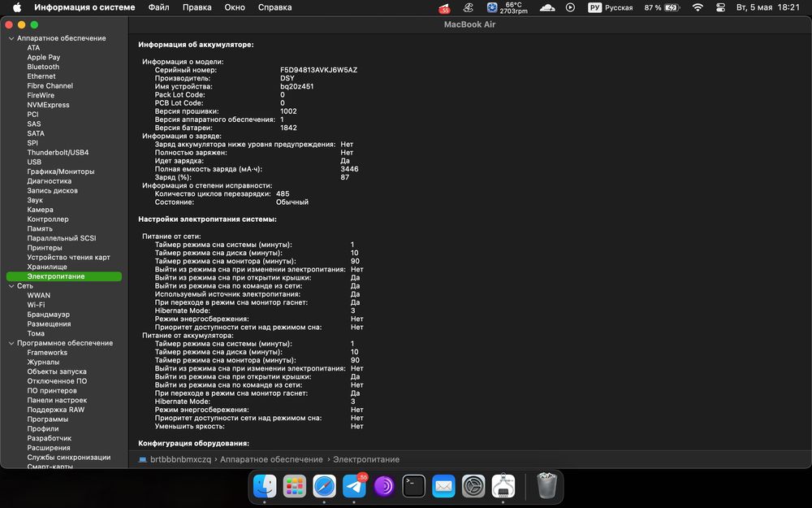Select Камера in the sidebar

40,210
